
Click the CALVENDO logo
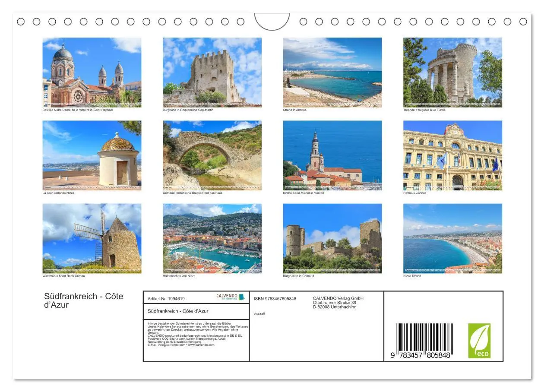230,297
